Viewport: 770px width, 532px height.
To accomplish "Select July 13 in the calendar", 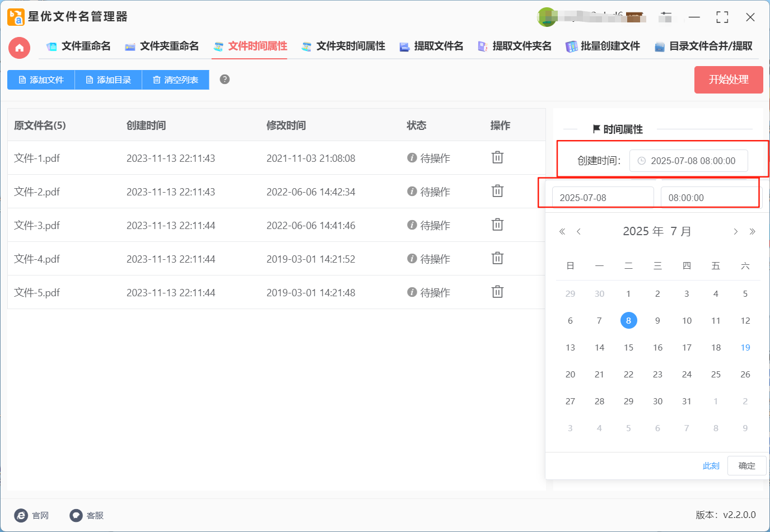I will tap(570, 347).
